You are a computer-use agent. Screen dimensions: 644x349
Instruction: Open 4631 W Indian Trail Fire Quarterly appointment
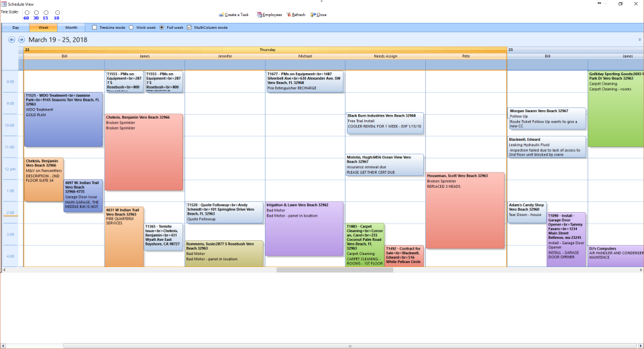tap(124, 237)
